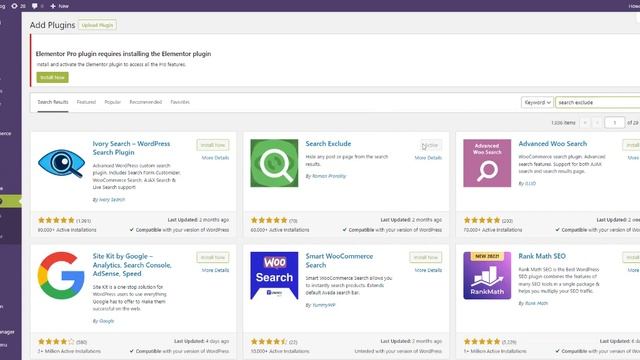
Task: Open More Details for Site Kit by Google
Action: pos(216,270)
